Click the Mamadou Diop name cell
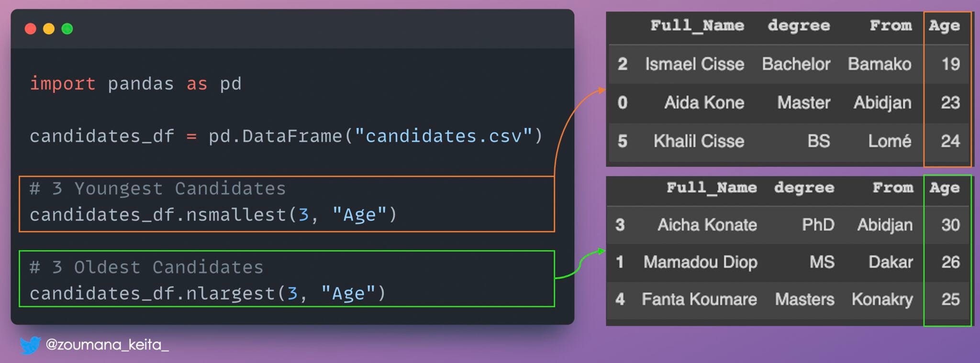 coord(700,262)
